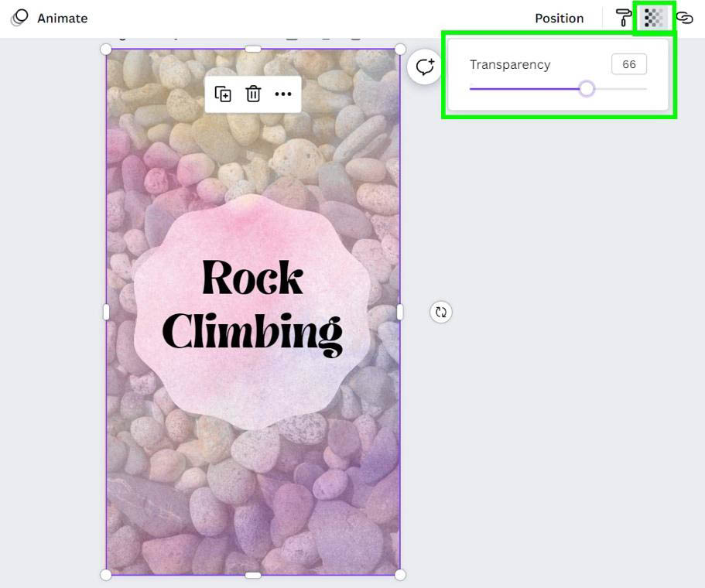The width and height of the screenshot is (705, 588).
Task: Delete element using the trash icon
Action: (253, 94)
